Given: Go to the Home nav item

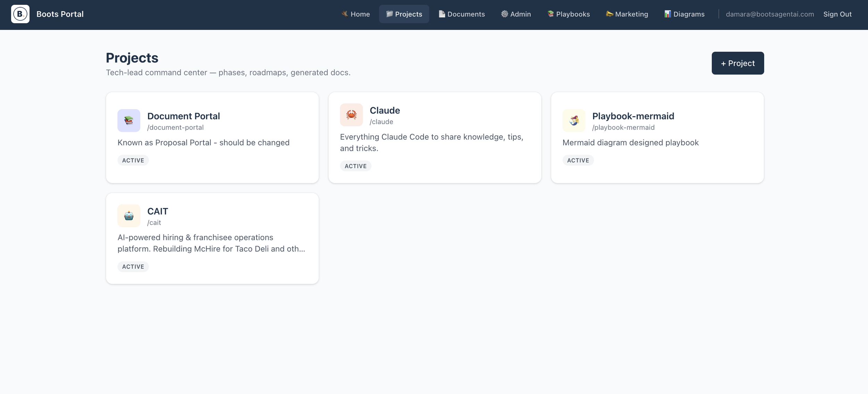Looking at the screenshot, I should coord(356,14).
